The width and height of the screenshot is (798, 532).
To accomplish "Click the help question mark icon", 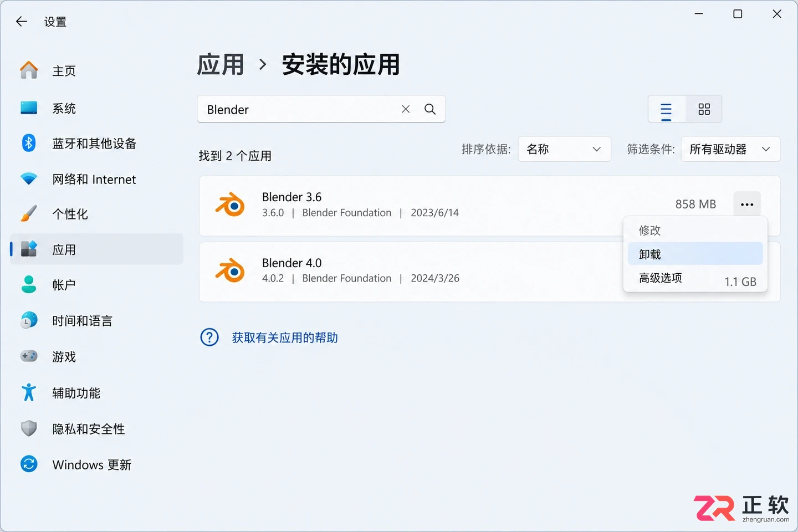I will 209,337.
